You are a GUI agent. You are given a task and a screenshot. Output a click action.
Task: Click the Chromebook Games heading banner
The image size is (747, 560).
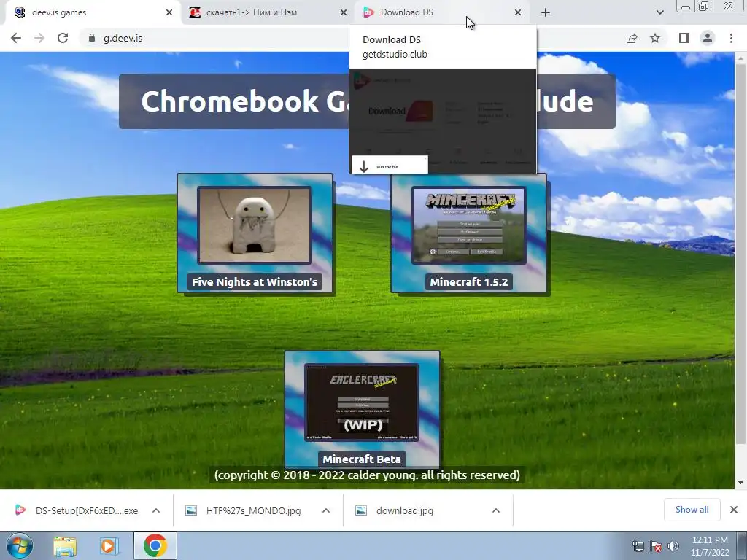(x=367, y=101)
